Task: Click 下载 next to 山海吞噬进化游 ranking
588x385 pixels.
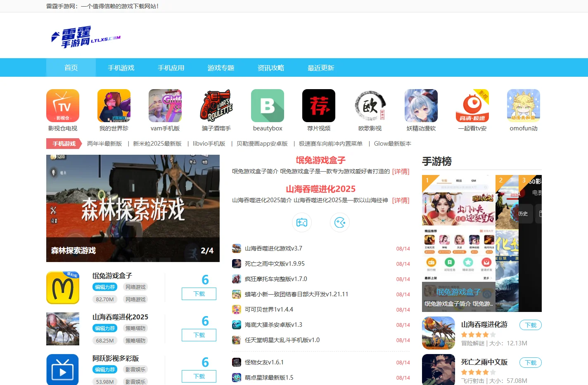Action: pyautogui.click(x=531, y=325)
